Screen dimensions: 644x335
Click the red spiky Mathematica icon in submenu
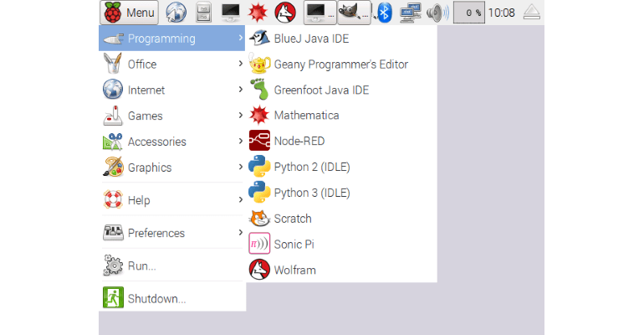[x=259, y=115]
